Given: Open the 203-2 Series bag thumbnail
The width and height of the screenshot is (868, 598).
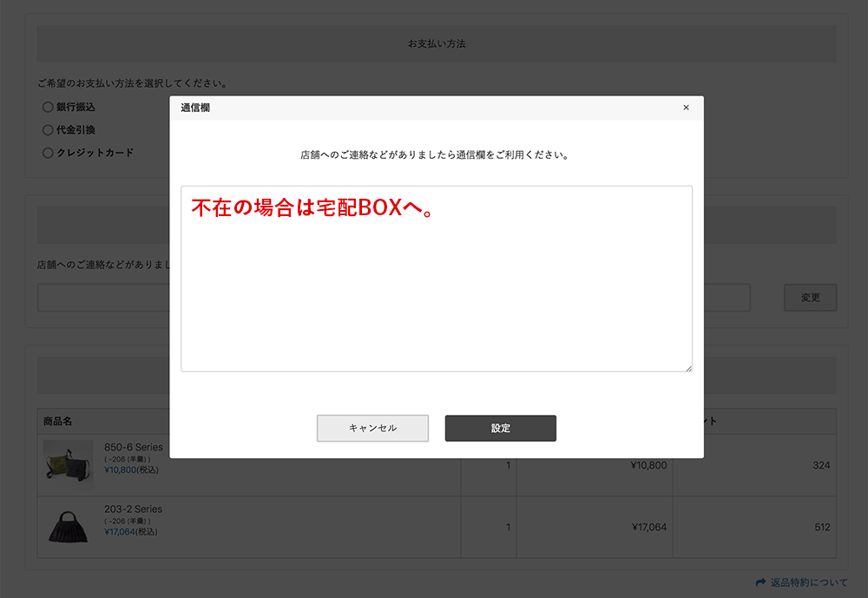Looking at the screenshot, I should [68, 526].
